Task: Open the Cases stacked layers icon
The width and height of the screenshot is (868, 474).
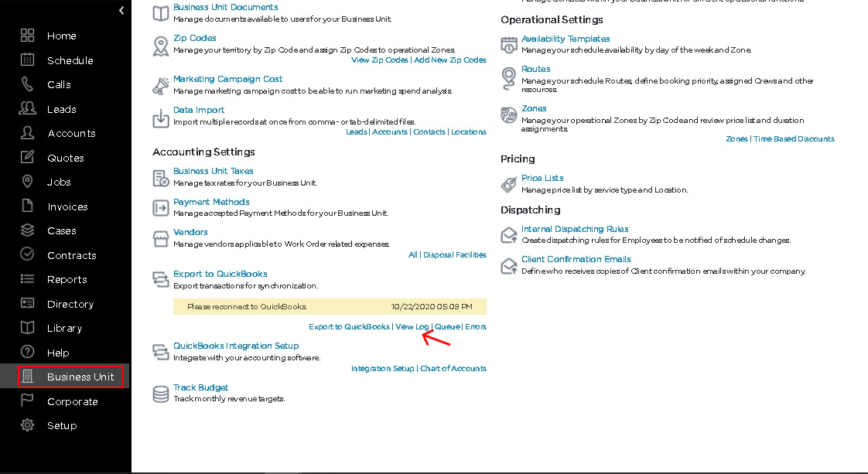Action: [x=27, y=230]
